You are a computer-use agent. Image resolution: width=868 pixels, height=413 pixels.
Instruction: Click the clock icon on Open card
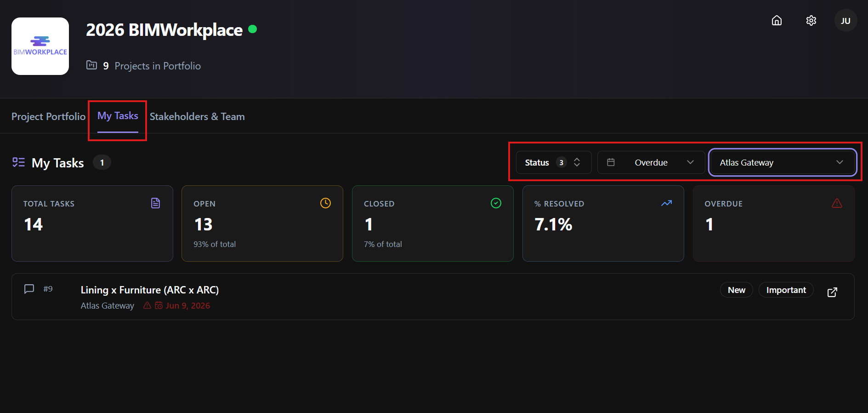tap(325, 203)
